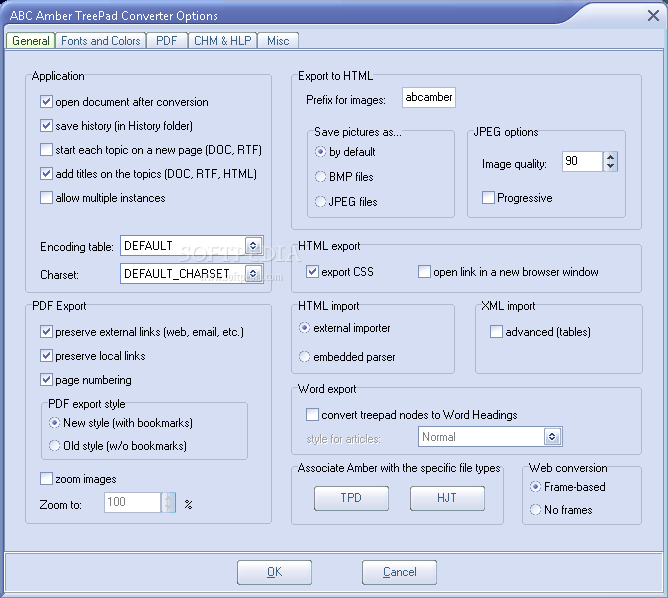The image size is (668, 598).
Task: Associate Amber with TPD files
Action: [351, 498]
